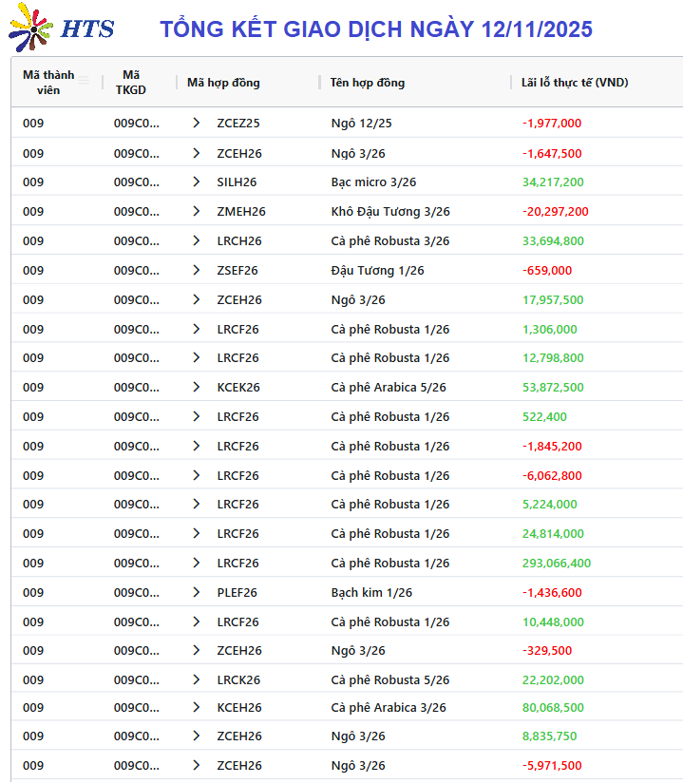
Task: Toggle the LRCH26 row chevron arrow
Action: pos(197,240)
